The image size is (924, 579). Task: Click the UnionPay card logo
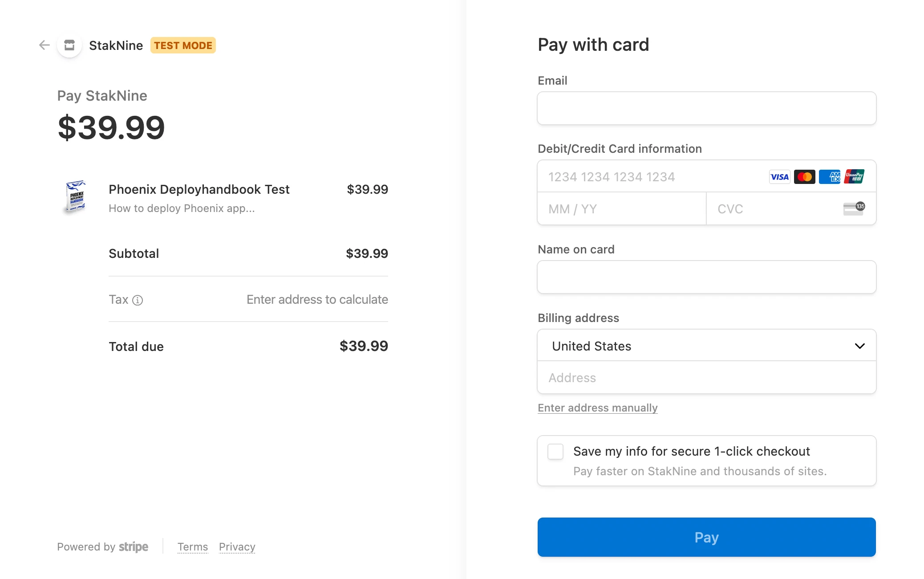coord(854,177)
